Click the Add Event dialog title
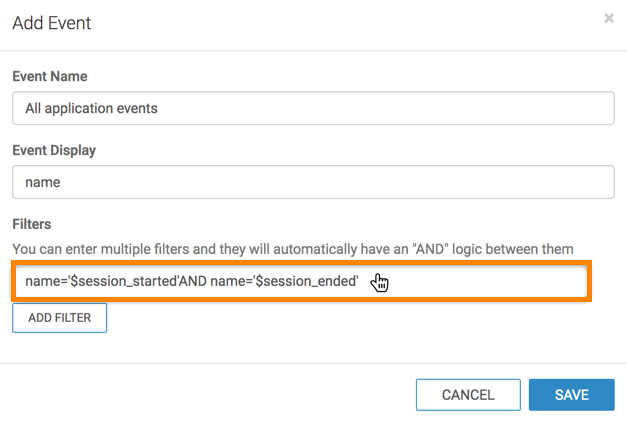 (x=52, y=22)
